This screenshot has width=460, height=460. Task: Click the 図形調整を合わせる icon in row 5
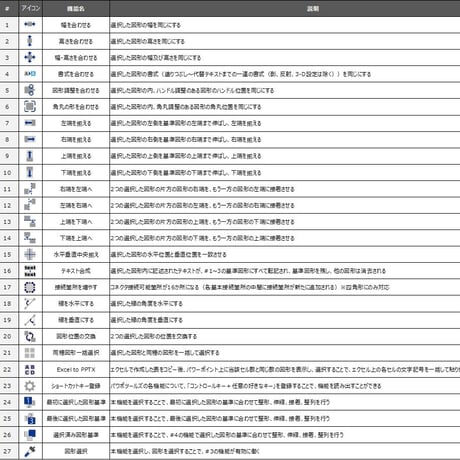pyautogui.click(x=30, y=90)
